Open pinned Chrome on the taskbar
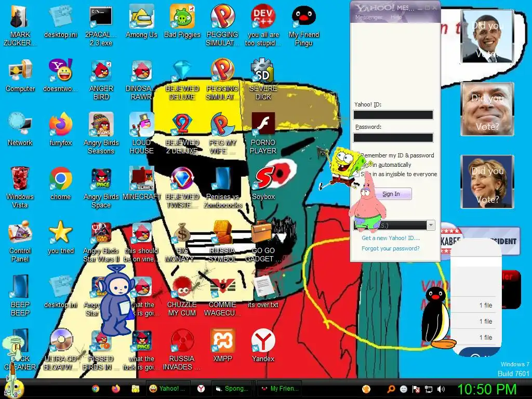The height and width of the screenshot is (399, 532). [96, 389]
